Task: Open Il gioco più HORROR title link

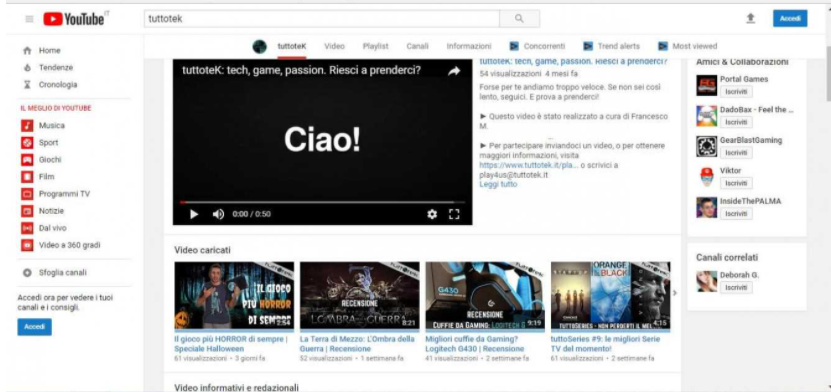Action: pyautogui.click(x=231, y=344)
